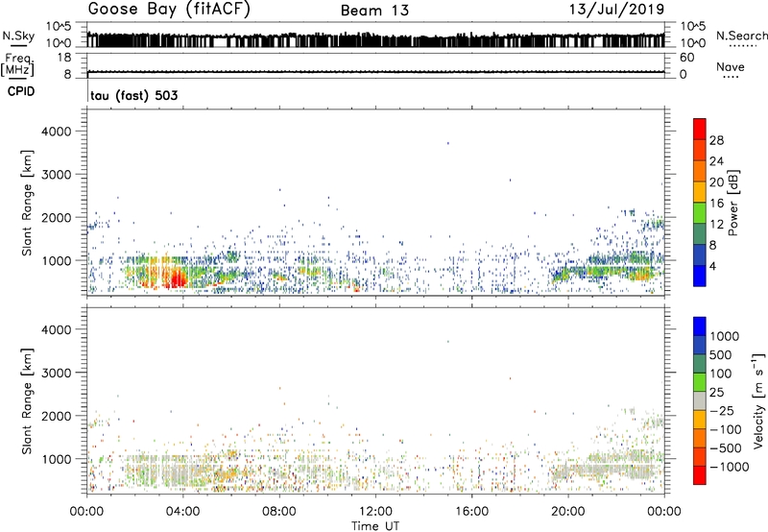Click the 'tau (fast) 503' text
The height and width of the screenshot is (532, 768).
coord(133,95)
